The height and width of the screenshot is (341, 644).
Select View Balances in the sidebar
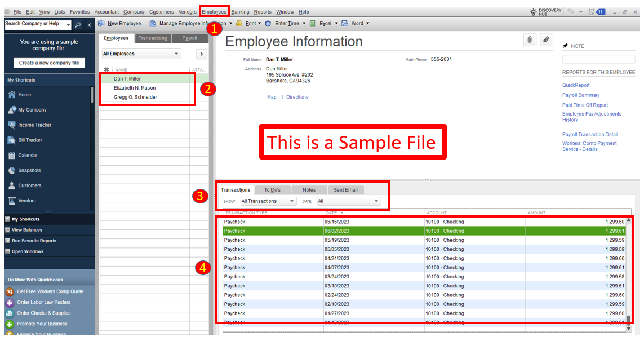tap(26, 230)
